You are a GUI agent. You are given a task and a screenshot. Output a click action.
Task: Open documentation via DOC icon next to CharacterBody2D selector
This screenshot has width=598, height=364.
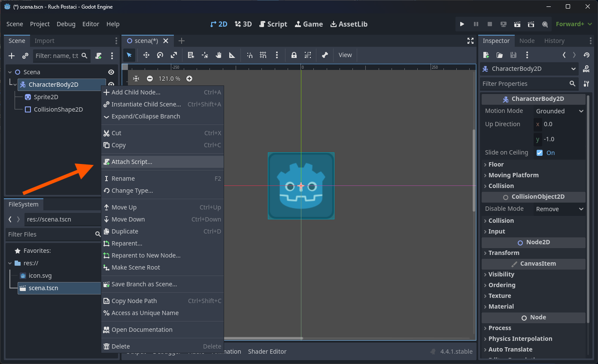pyautogui.click(x=586, y=69)
